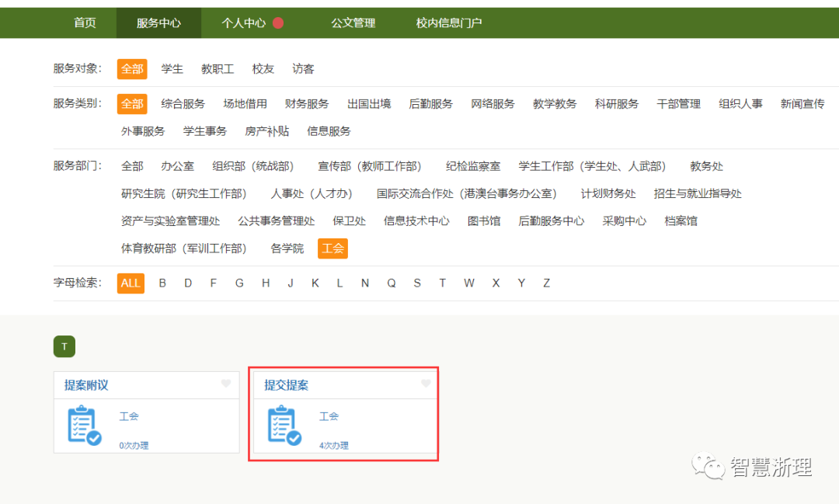Click the green T letter group badge
The height and width of the screenshot is (504, 839).
(x=64, y=346)
